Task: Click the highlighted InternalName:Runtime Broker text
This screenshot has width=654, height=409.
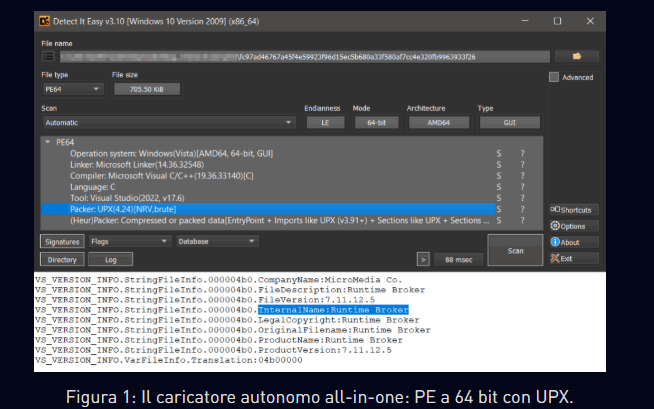Action: [333, 310]
